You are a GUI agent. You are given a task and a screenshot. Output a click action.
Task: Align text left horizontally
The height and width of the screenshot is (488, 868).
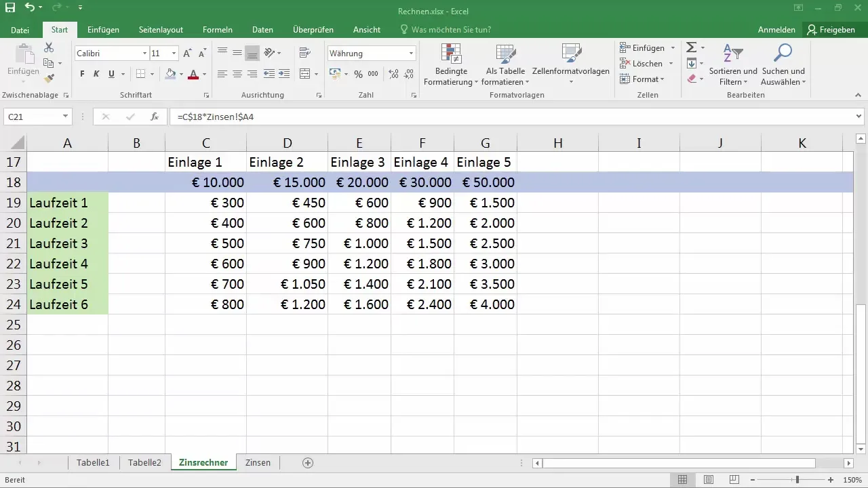[222, 74]
